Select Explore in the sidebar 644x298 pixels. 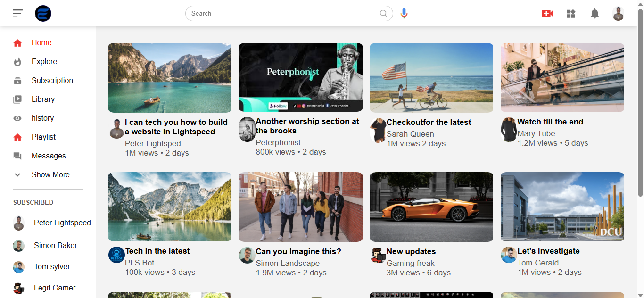pyautogui.click(x=44, y=61)
